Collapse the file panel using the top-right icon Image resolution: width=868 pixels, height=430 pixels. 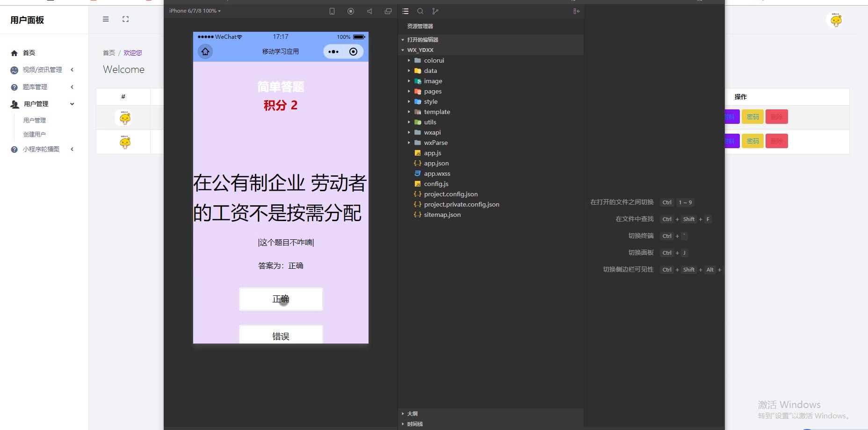(x=577, y=11)
